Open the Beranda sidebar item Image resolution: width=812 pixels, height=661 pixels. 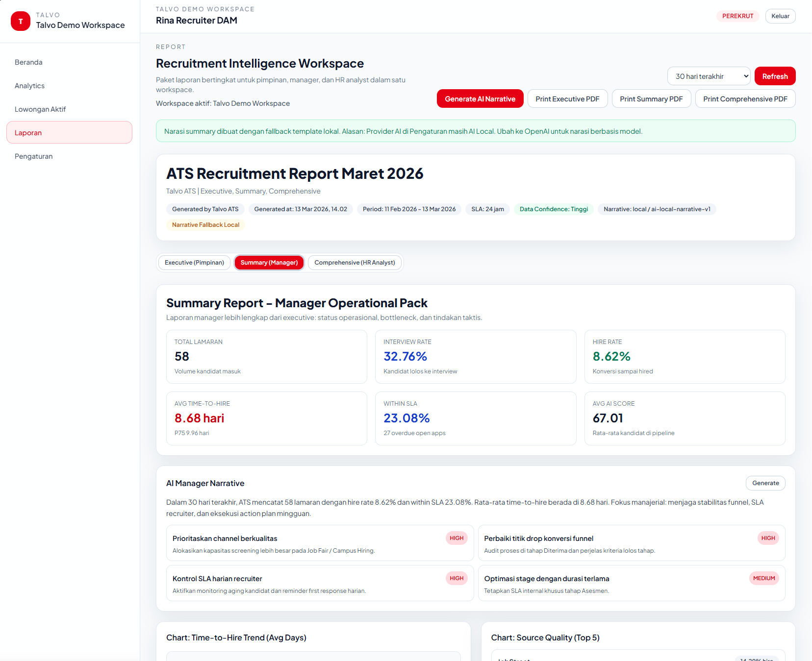point(28,62)
